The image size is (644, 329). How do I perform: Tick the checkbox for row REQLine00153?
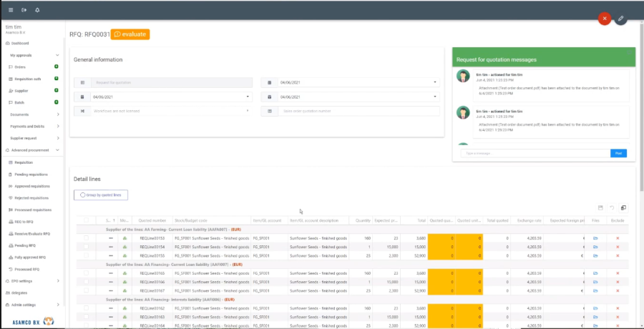[x=87, y=237]
